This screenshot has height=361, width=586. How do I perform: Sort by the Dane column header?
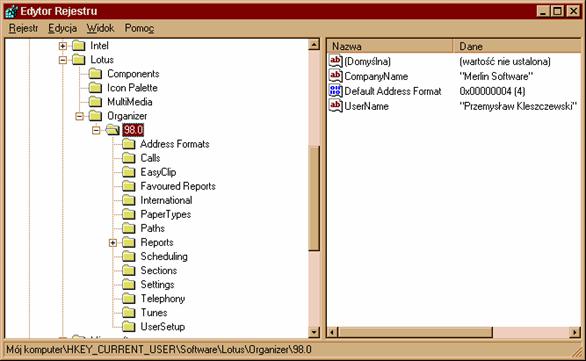click(x=518, y=46)
